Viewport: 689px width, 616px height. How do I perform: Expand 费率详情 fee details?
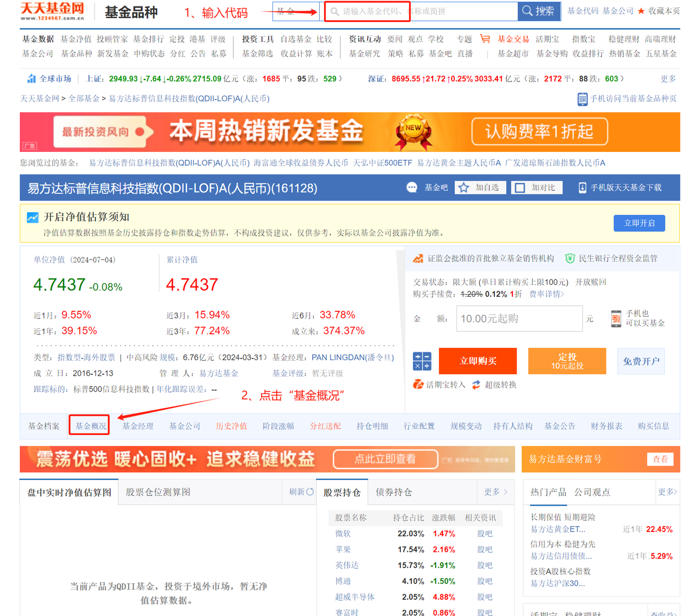coord(546,294)
